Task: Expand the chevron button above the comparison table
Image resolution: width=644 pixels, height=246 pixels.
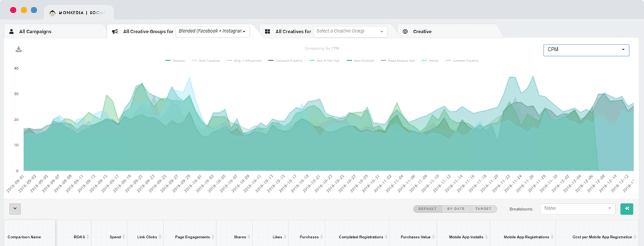Action: pos(15,209)
